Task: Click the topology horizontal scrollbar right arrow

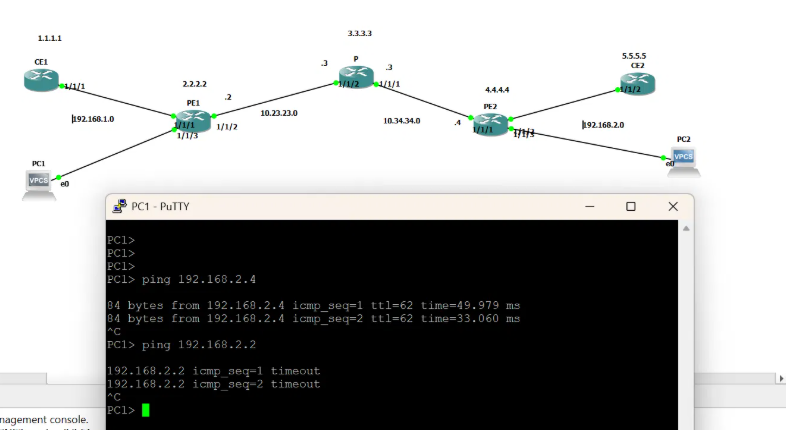Action: 781,378
